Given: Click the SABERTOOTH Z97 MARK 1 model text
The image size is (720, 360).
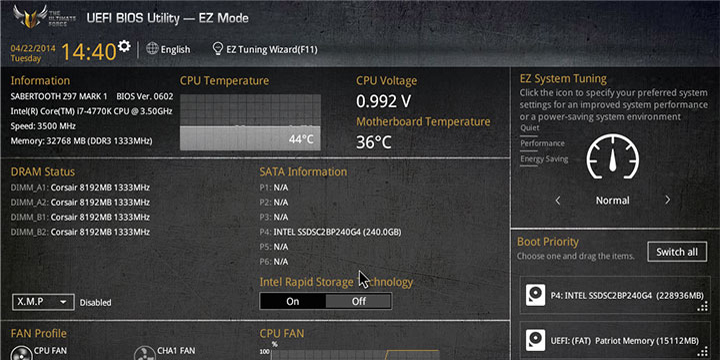Looking at the screenshot, I should pos(59,96).
